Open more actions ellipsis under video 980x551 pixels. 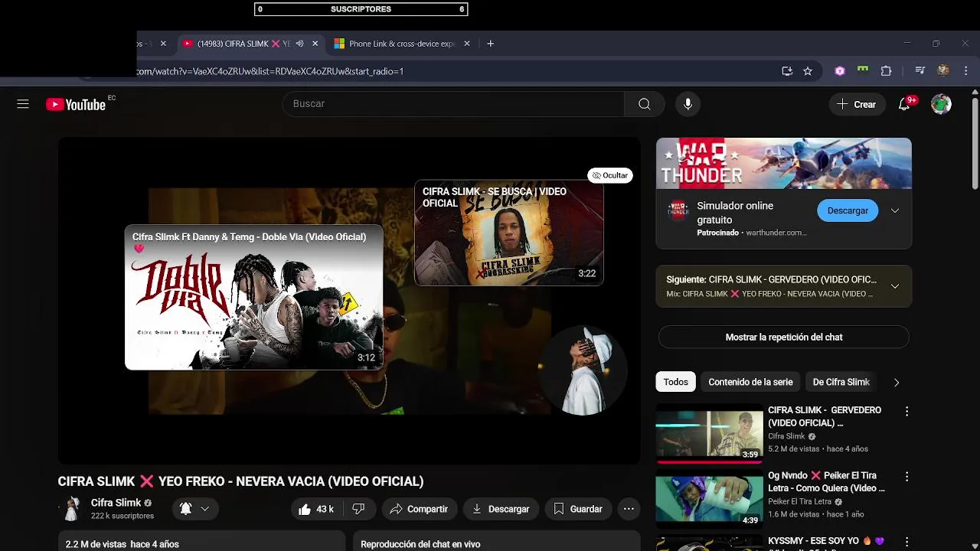tap(629, 509)
